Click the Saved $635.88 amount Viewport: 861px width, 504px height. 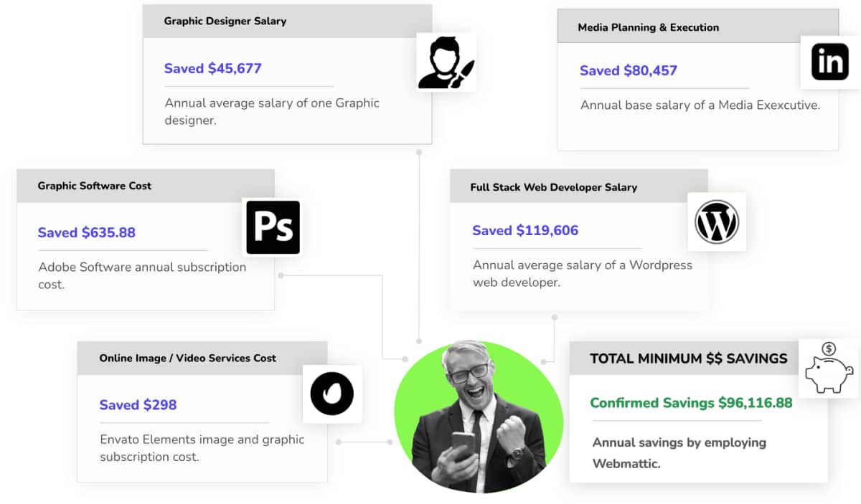(86, 232)
